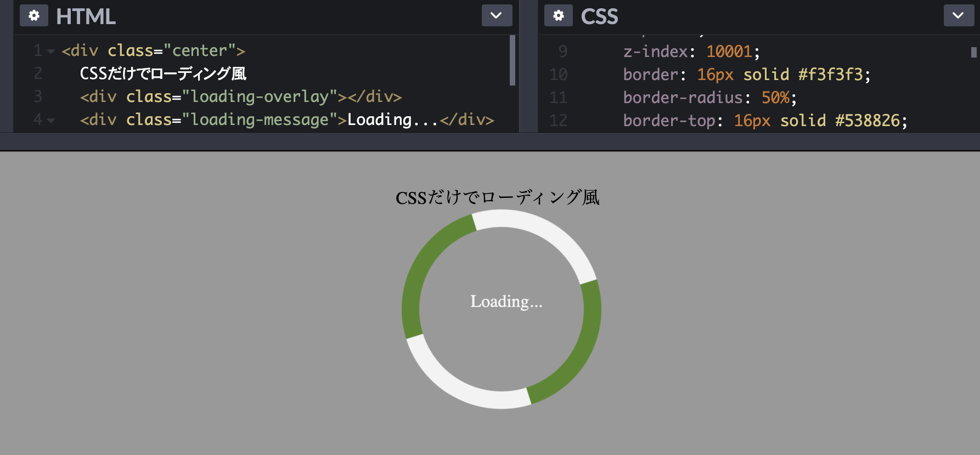Image resolution: width=980 pixels, height=455 pixels.
Task: Click the CSS panel title
Action: pos(599,16)
